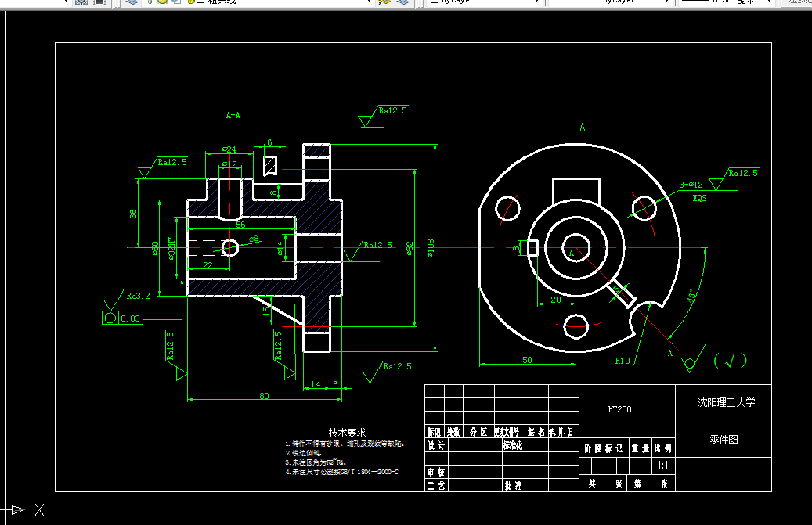This screenshot has width=812, height=525.
Task: Select the 22 length dimension
Action: (x=208, y=264)
